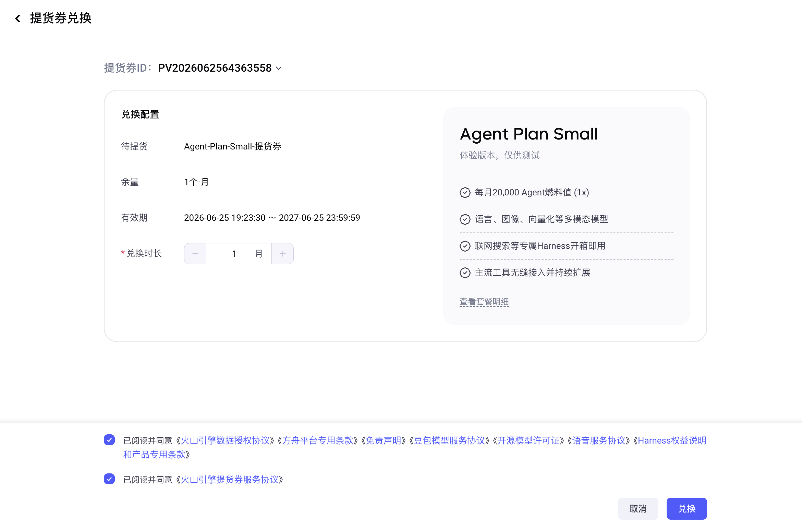Click the 兑换配置 section heading
The image size is (802, 532).
(140, 114)
